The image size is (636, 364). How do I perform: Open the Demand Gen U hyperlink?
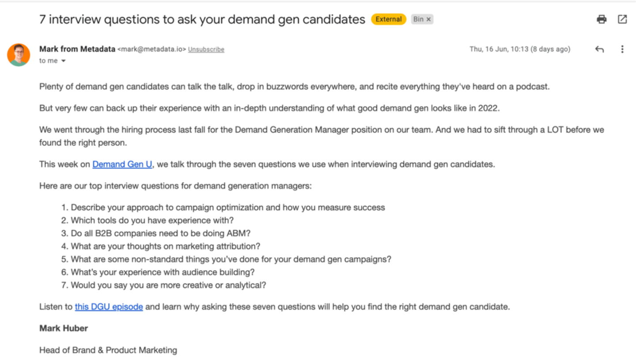point(122,164)
